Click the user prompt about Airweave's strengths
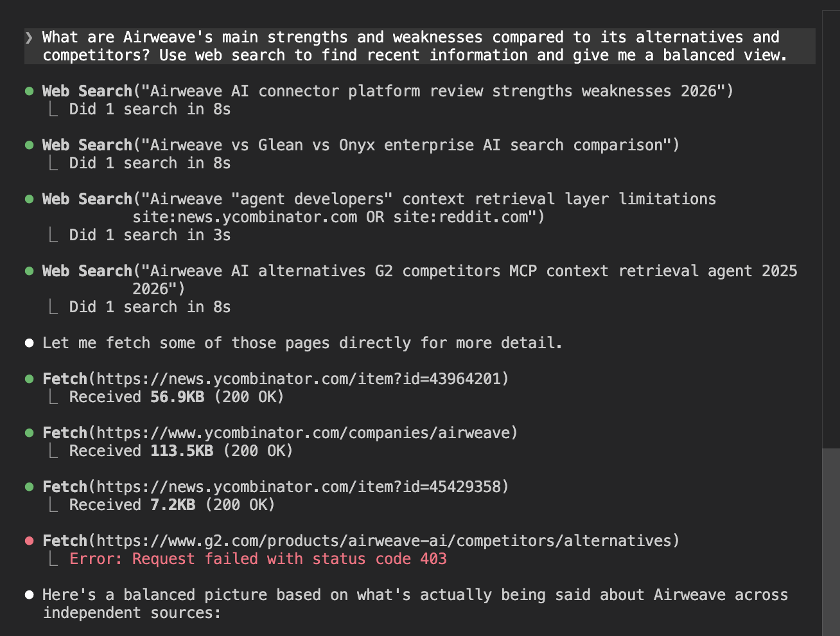Image resolution: width=840 pixels, height=636 pixels. 411,46
